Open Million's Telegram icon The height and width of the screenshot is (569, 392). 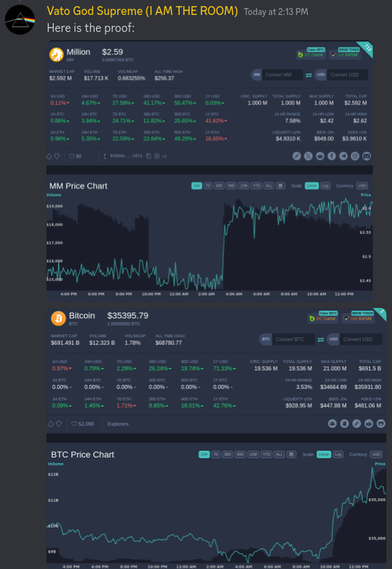[344, 156]
